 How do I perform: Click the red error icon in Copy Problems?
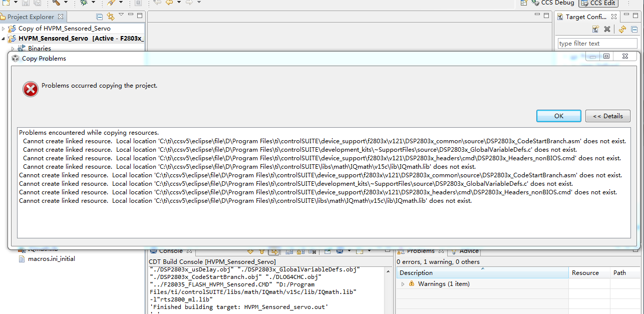tap(31, 89)
